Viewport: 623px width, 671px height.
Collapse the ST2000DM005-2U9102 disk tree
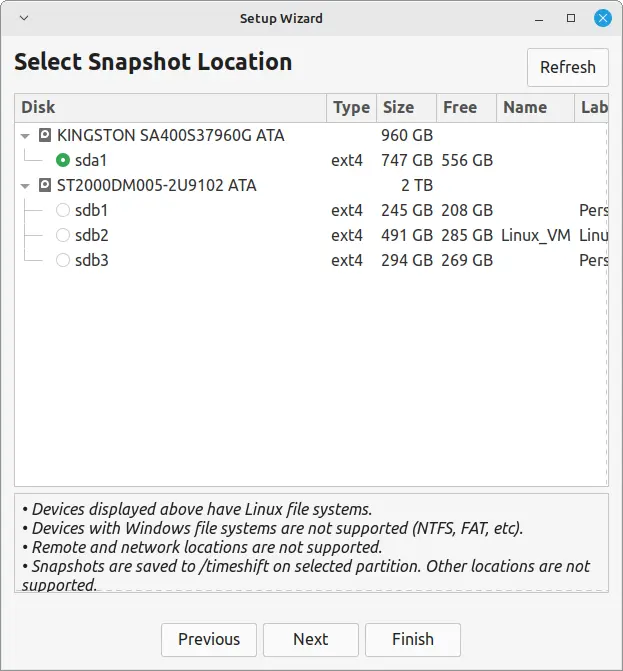point(25,186)
